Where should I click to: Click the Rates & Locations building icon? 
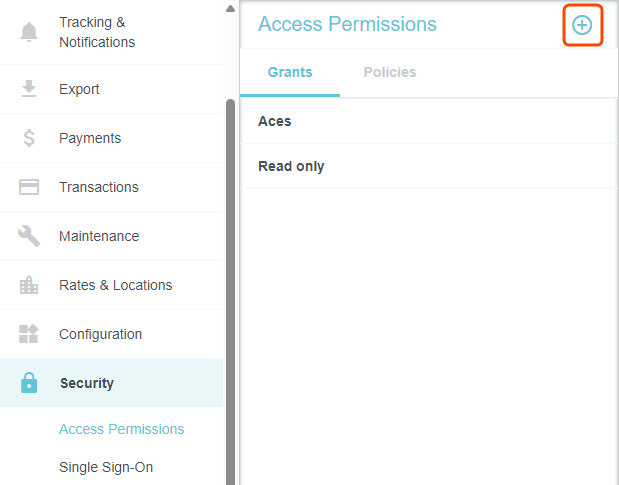tap(29, 285)
